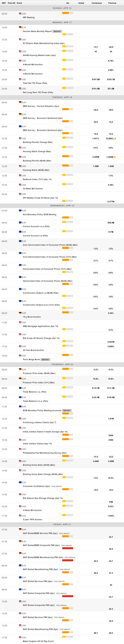Open NY Empire State Manufacturing Index event
The height and width of the screenshot is (644, 124).
44,43
